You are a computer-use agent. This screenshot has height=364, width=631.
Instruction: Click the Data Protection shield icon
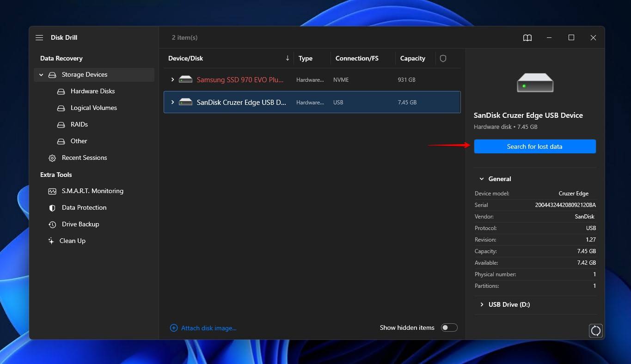pos(52,208)
